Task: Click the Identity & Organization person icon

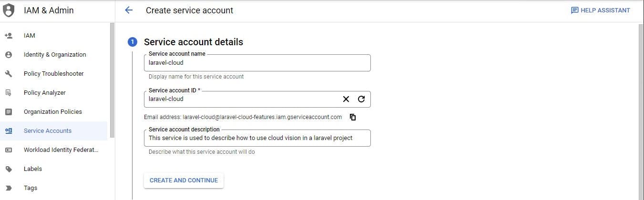Action: point(8,55)
